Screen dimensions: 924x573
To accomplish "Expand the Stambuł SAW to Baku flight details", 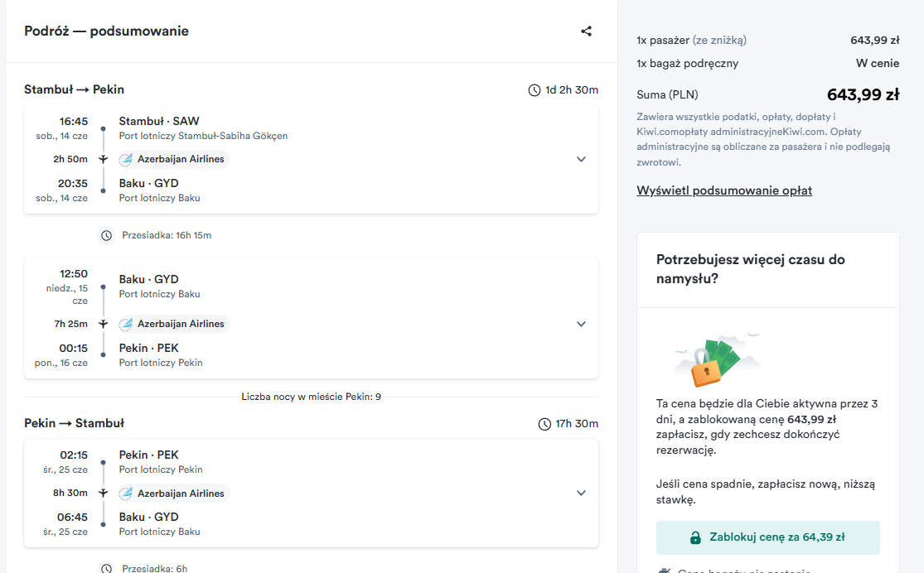I will click(581, 160).
